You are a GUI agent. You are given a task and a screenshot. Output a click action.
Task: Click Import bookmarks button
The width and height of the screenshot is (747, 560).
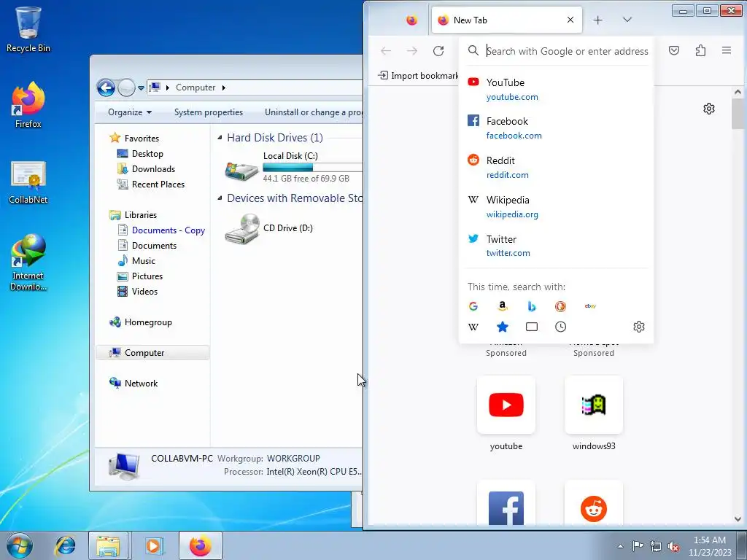[418, 76]
